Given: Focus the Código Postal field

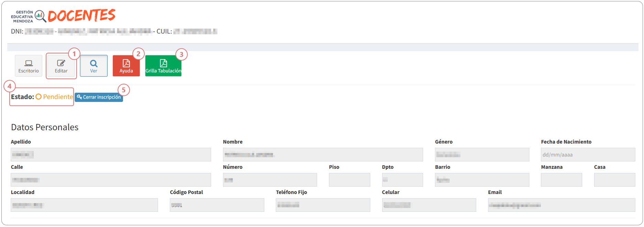Looking at the screenshot, I should pos(217,205).
